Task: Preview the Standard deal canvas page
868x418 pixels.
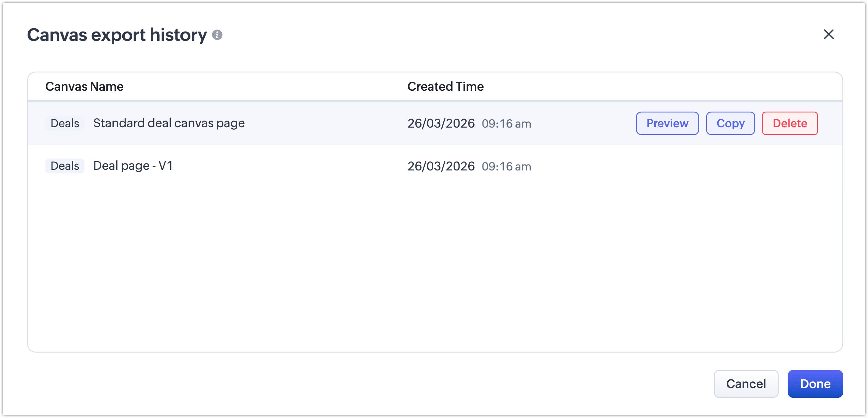Action: point(667,123)
